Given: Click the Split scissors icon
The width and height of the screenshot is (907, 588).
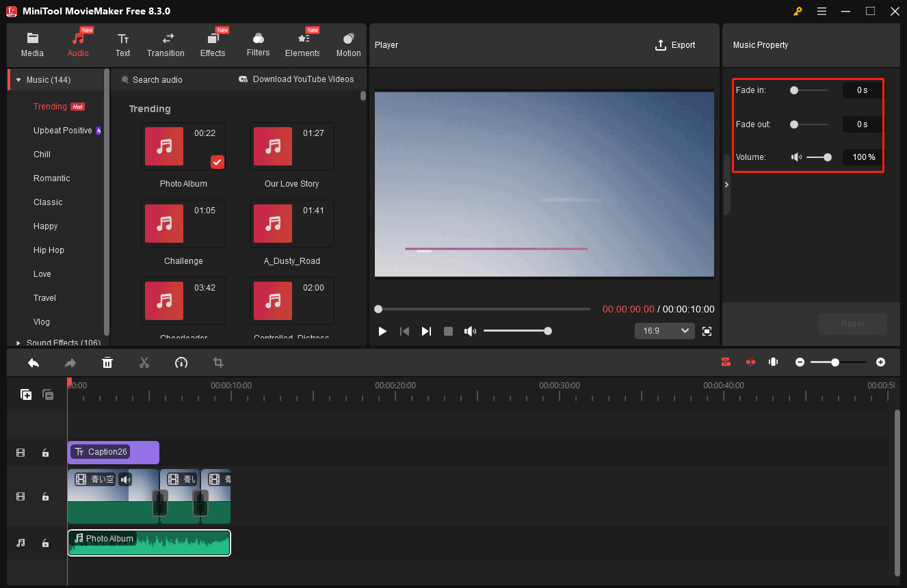Looking at the screenshot, I should (x=144, y=362).
